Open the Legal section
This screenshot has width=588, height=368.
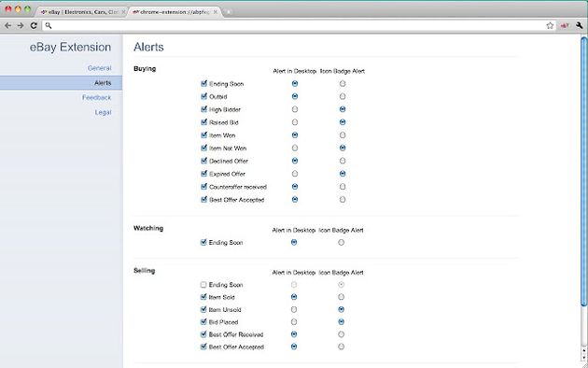coord(103,112)
